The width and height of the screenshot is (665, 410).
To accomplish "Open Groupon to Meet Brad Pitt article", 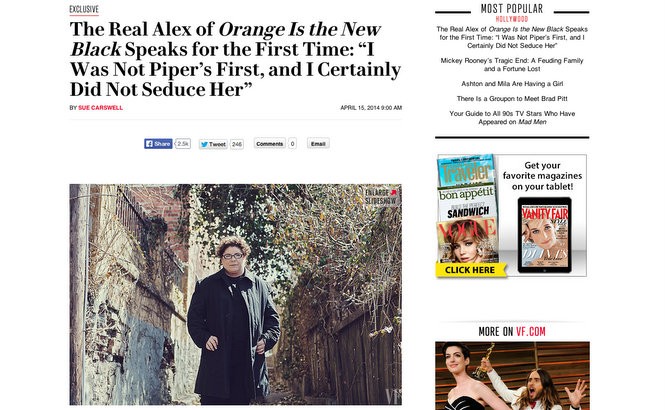I will tap(512, 98).
